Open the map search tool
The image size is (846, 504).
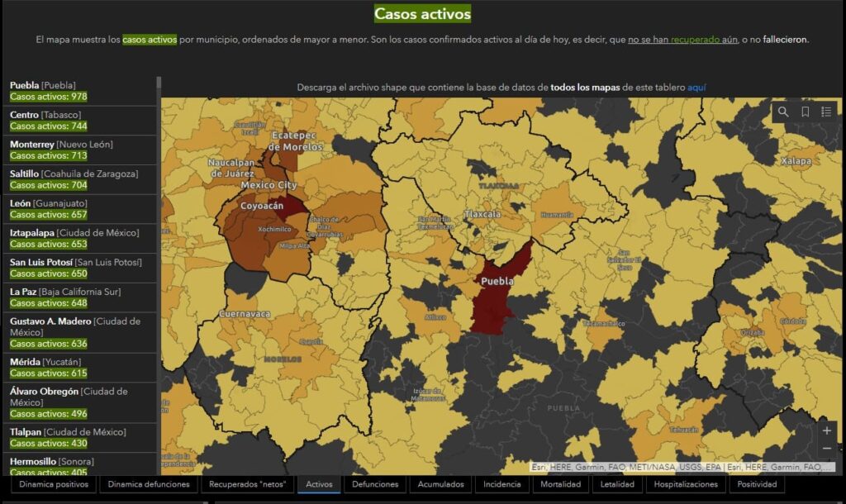point(783,112)
